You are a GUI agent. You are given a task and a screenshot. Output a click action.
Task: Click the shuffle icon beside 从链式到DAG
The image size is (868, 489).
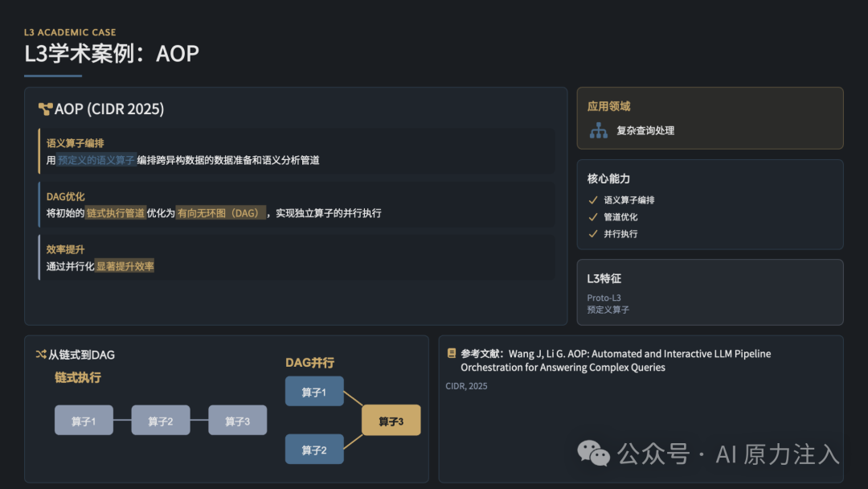pos(41,355)
